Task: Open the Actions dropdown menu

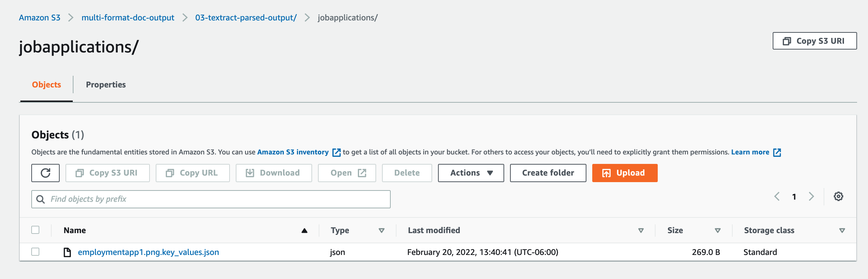Action: pos(471,173)
